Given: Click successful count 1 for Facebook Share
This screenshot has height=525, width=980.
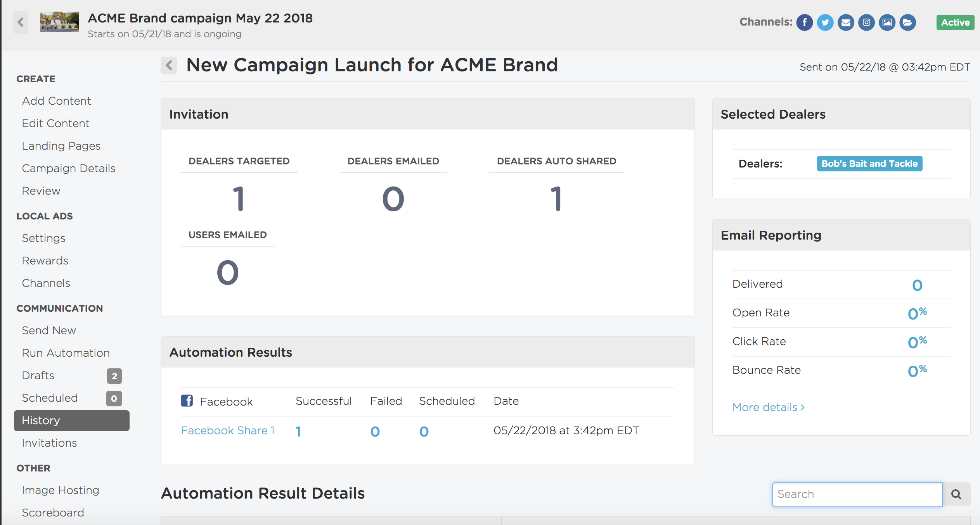Looking at the screenshot, I should 298,432.
